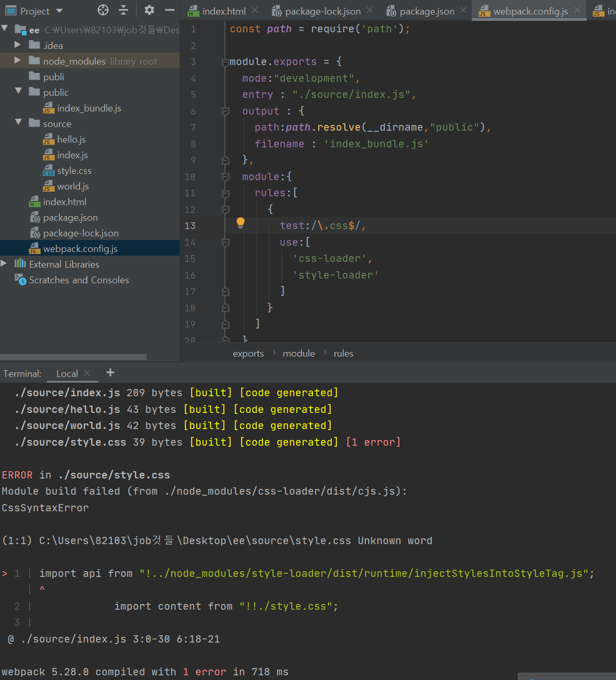This screenshot has width=616, height=680.
Task: Click line number 13 in gutter
Action: tap(190, 226)
